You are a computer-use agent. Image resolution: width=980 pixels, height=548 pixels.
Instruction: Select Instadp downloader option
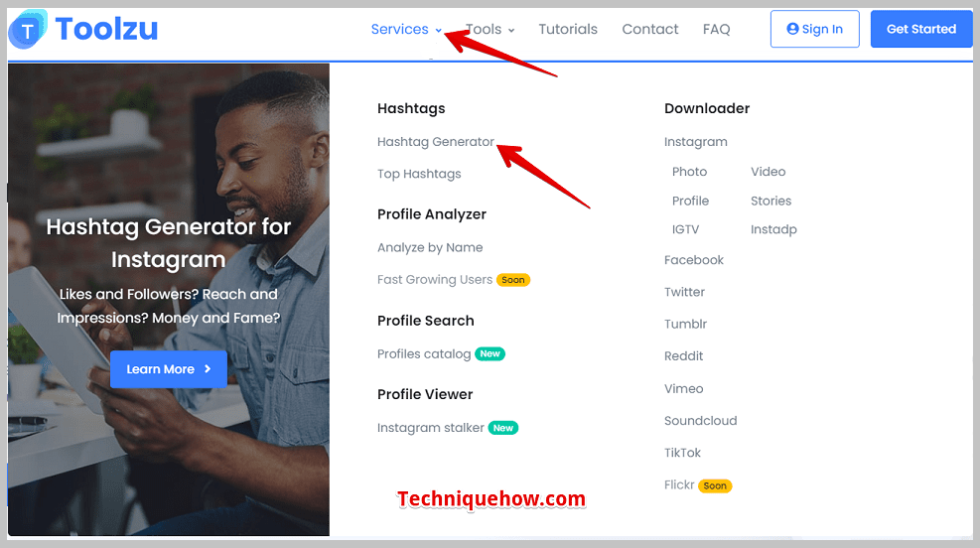pyautogui.click(x=773, y=229)
